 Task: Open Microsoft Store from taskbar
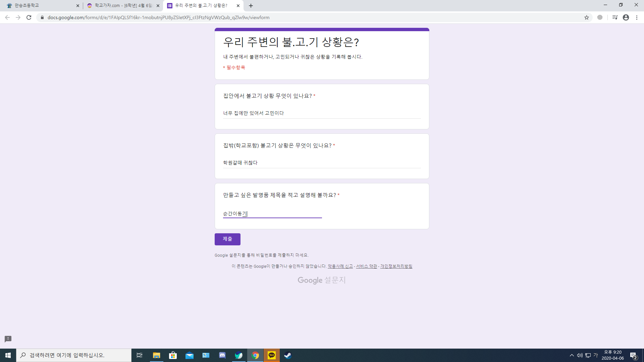coord(173,355)
